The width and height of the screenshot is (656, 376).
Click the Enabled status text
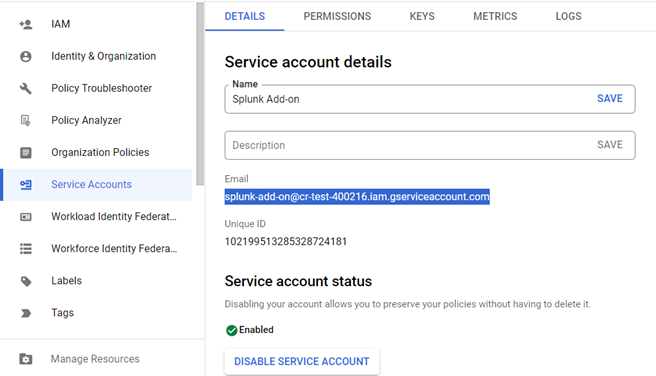point(256,330)
